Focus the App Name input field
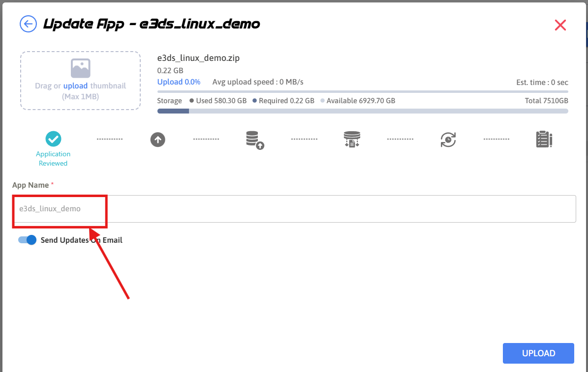 pos(340,209)
